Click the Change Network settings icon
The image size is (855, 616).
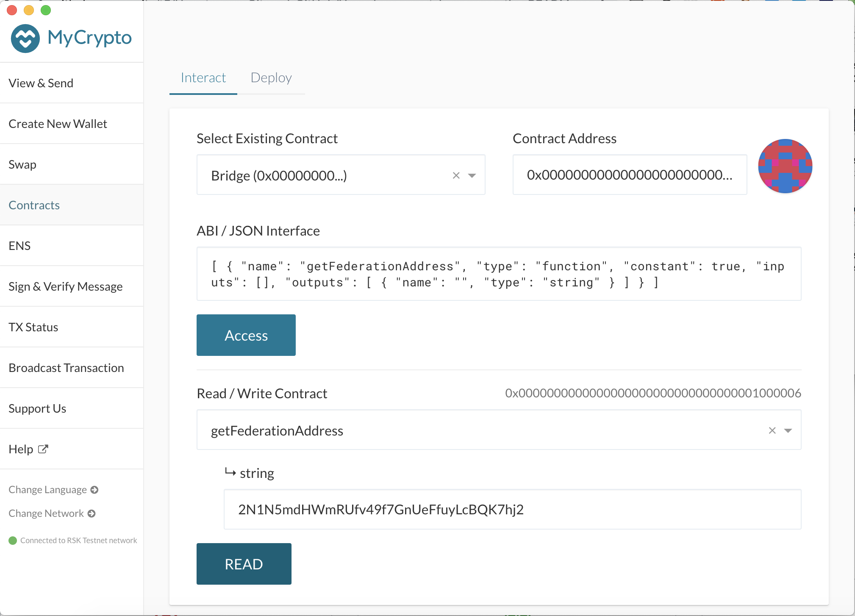[x=94, y=513]
